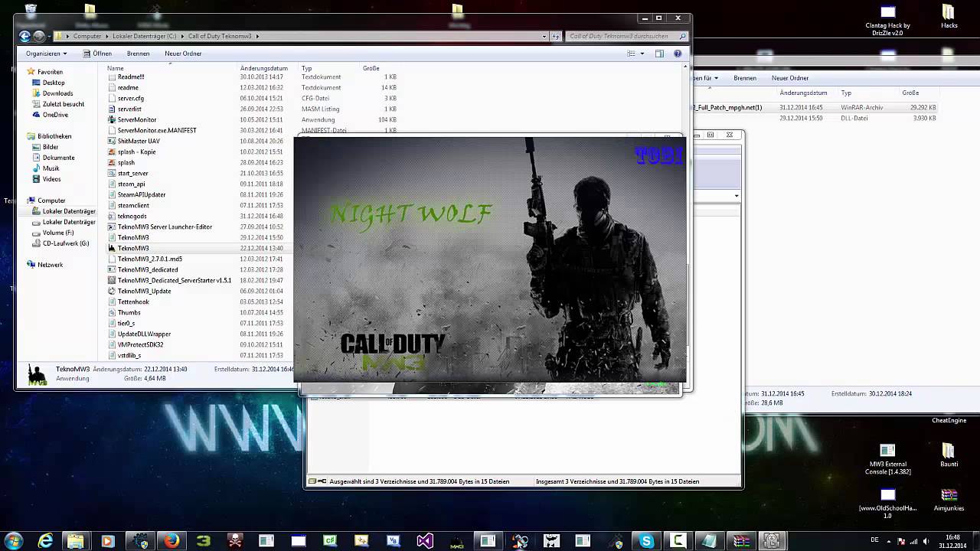Click Call of Duty Teknomw3 breadcrumb
The height and width of the screenshot is (551, 980).
tap(219, 36)
